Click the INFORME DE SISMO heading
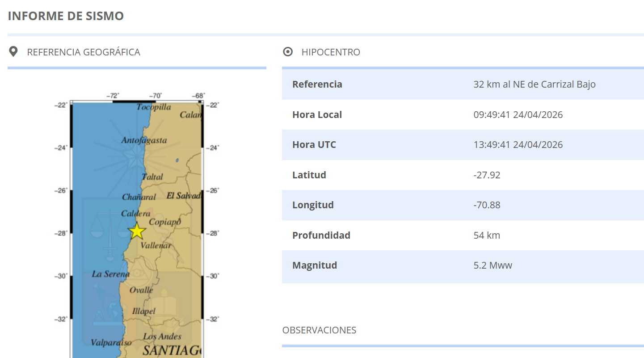 pos(66,16)
